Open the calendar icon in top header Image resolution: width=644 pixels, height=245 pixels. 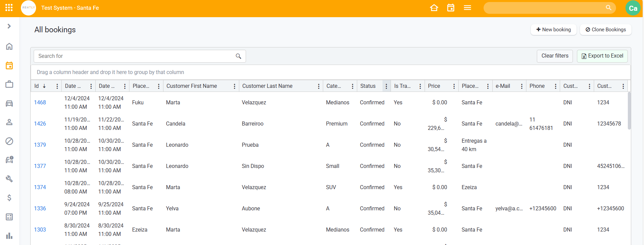coord(451,8)
